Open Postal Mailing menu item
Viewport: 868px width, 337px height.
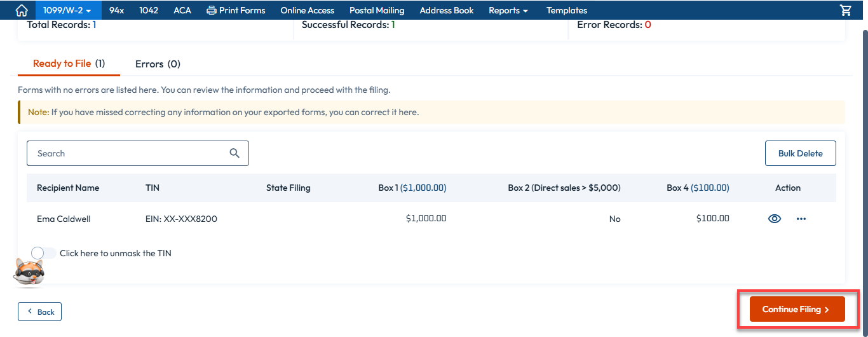(377, 10)
